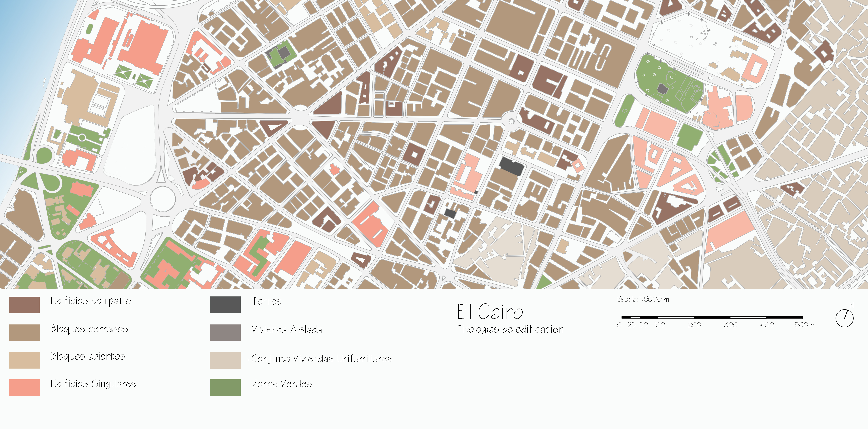Click the Conjunto Viviendas Unifamiliares swatch
Screen dimensions: 868x429
pyautogui.click(x=225, y=360)
